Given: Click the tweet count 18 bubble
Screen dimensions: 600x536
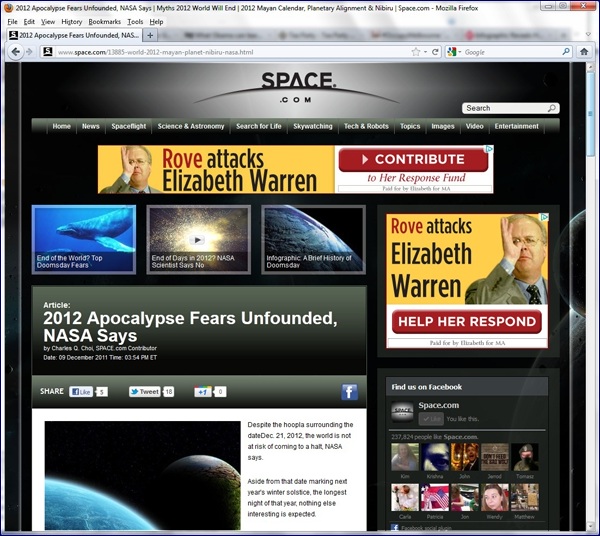Looking at the screenshot, I should (169, 392).
